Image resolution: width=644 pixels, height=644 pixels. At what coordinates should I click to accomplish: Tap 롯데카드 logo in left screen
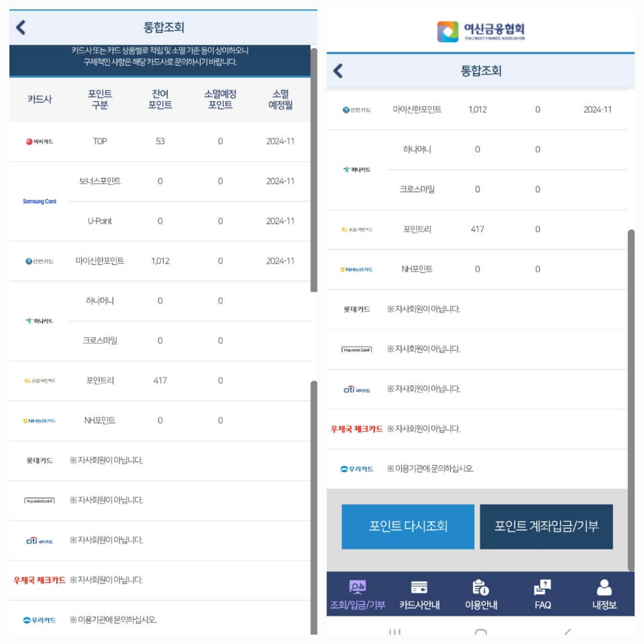pyautogui.click(x=40, y=460)
